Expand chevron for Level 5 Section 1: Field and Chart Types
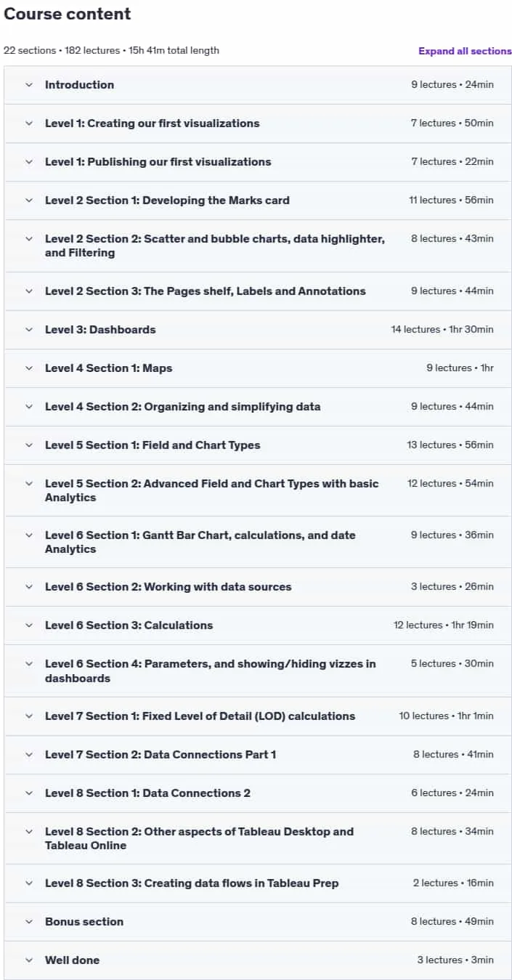This screenshot has width=512, height=980. pos(29,445)
